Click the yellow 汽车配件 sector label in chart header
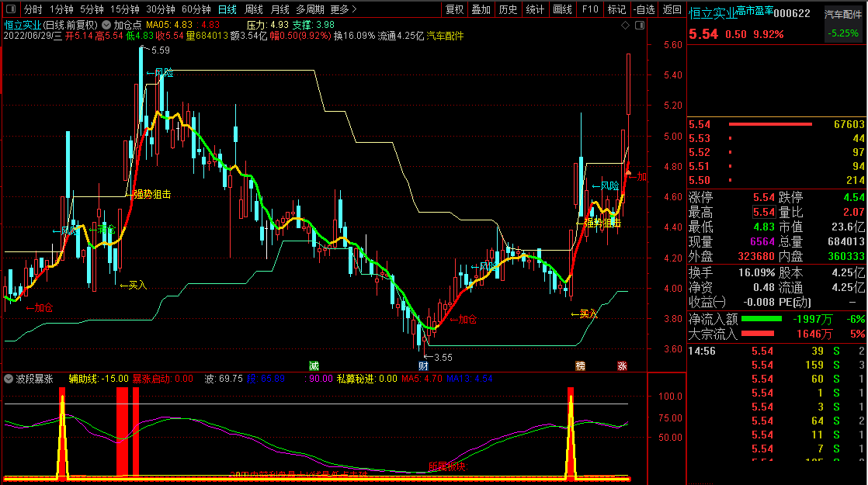This screenshot has width=868, height=485. 445,36
